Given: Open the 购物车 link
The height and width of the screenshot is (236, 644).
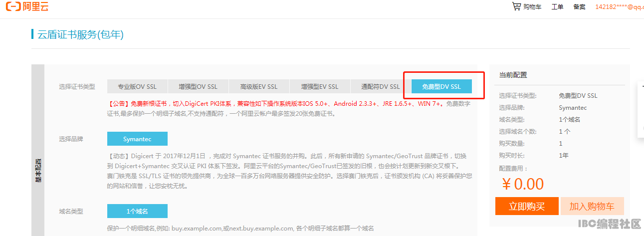Looking at the screenshot, I should [x=532, y=6].
